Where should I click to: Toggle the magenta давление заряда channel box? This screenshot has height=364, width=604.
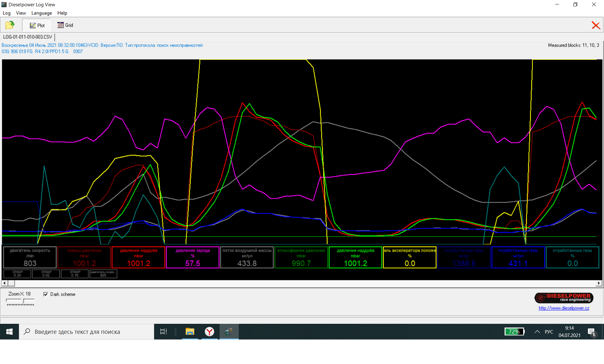pos(193,257)
